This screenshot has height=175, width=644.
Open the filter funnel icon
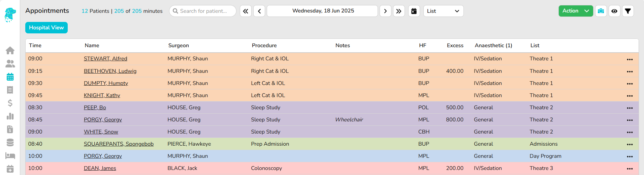coord(628,11)
